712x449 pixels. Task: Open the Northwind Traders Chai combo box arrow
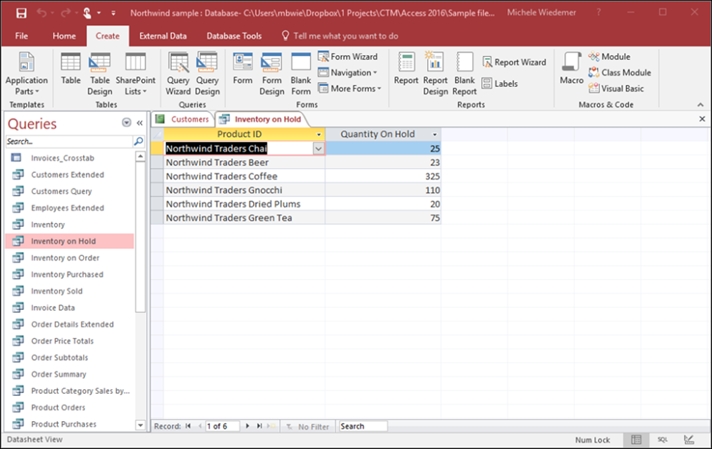(318, 148)
